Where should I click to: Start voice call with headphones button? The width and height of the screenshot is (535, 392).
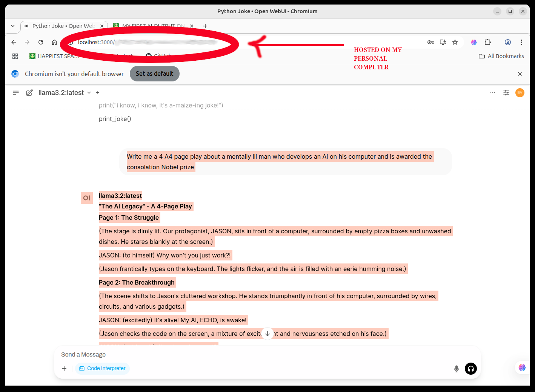pos(471,369)
